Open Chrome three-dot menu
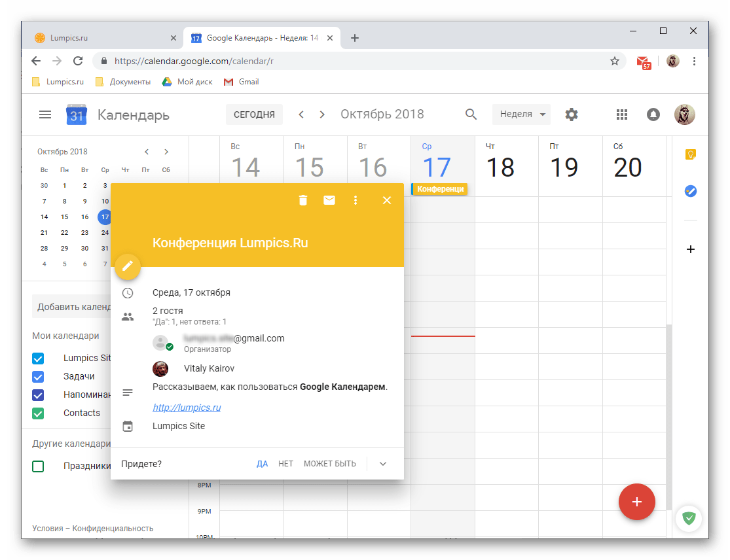 [694, 61]
